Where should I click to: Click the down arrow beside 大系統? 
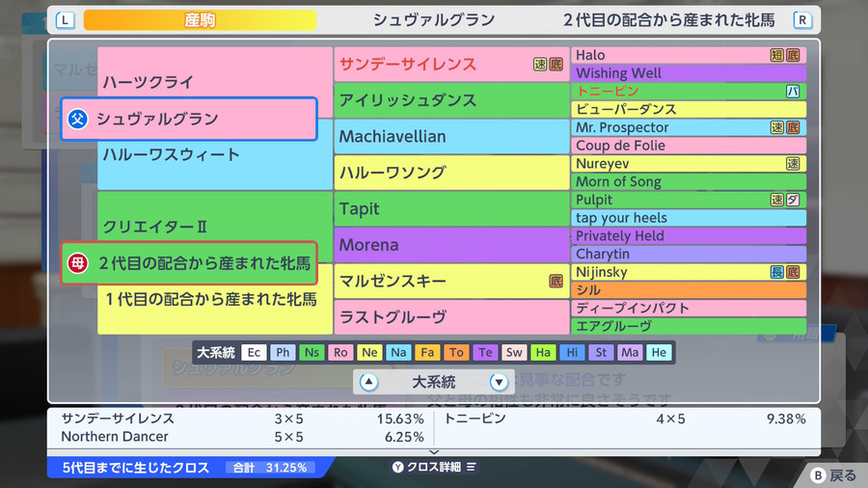[x=499, y=382]
